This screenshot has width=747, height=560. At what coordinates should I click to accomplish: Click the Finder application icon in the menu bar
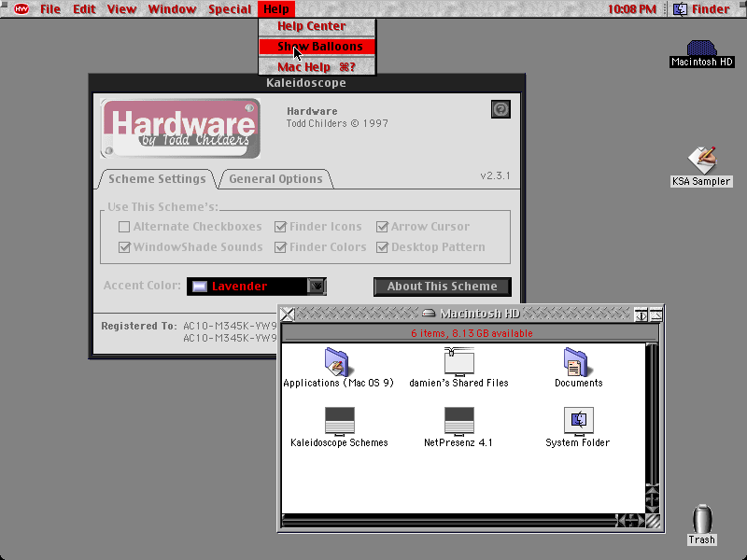pyautogui.click(x=680, y=8)
